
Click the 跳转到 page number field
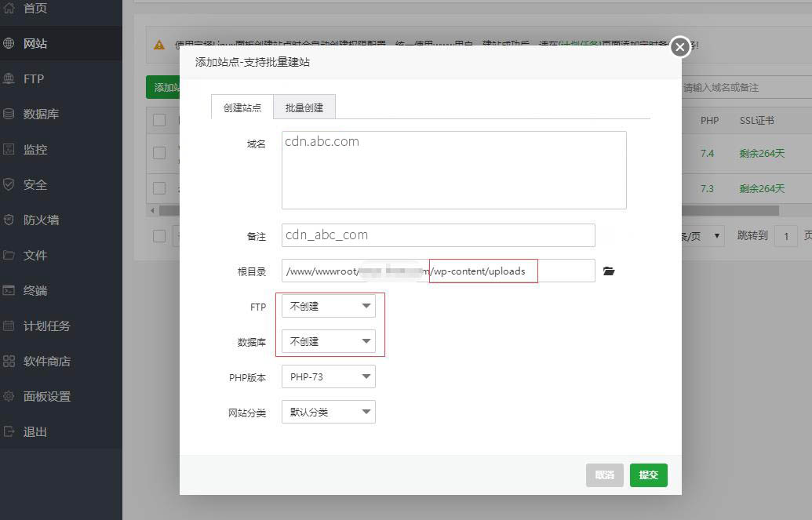point(785,236)
